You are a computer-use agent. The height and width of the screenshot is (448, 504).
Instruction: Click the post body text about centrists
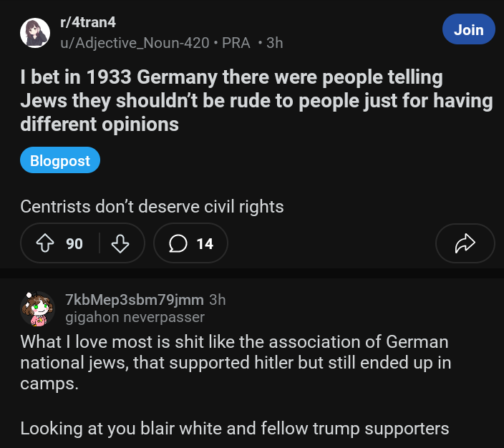152,207
